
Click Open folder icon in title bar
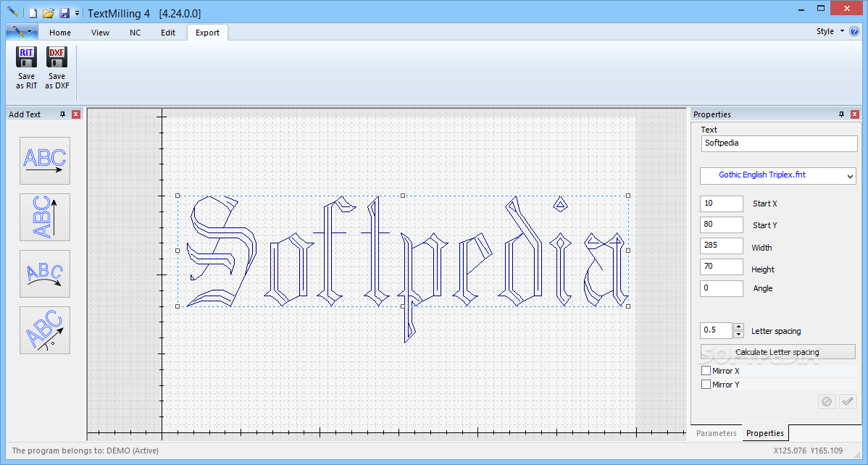49,13
